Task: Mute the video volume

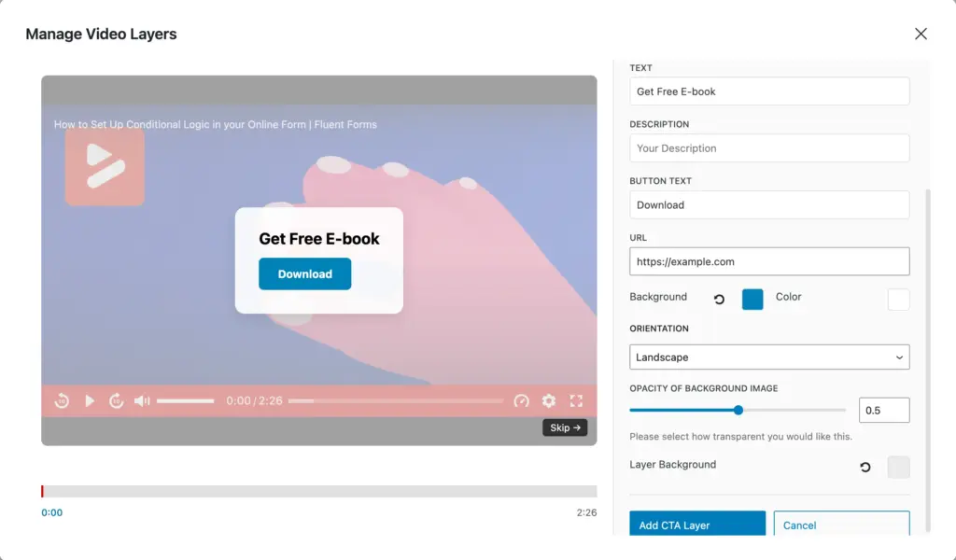Action: 141,400
